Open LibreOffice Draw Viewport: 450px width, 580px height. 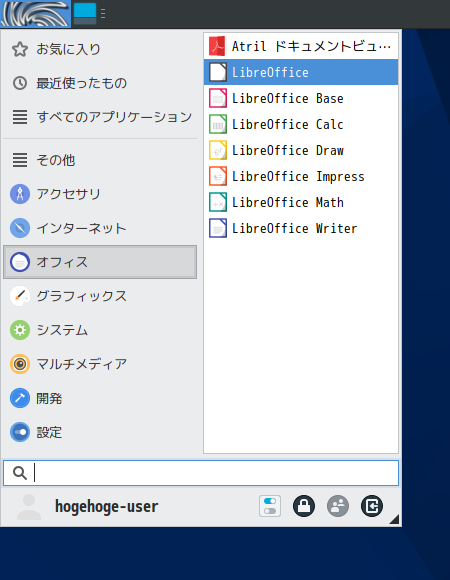(301, 150)
